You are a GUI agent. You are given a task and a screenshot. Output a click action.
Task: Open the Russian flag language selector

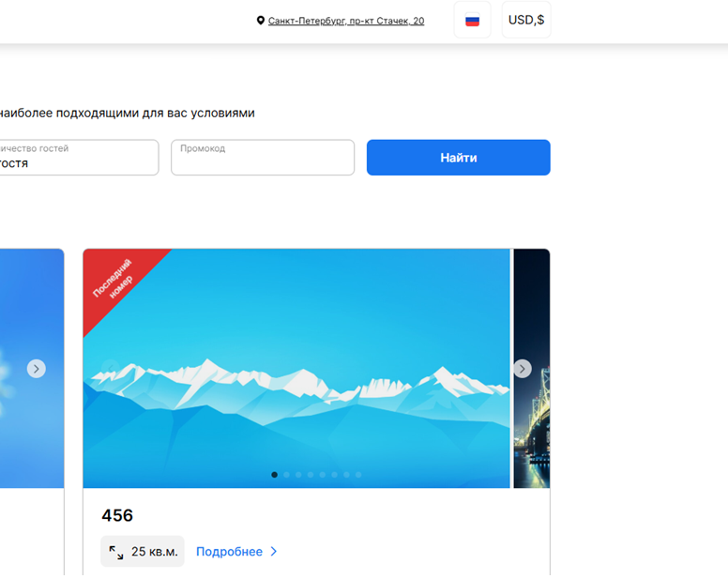pyautogui.click(x=472, y=20)
